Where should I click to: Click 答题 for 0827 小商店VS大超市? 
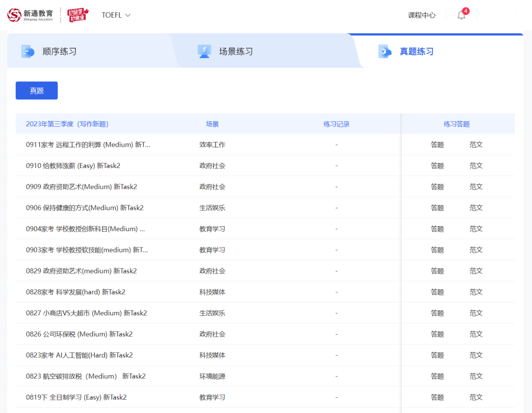point(437,313)
